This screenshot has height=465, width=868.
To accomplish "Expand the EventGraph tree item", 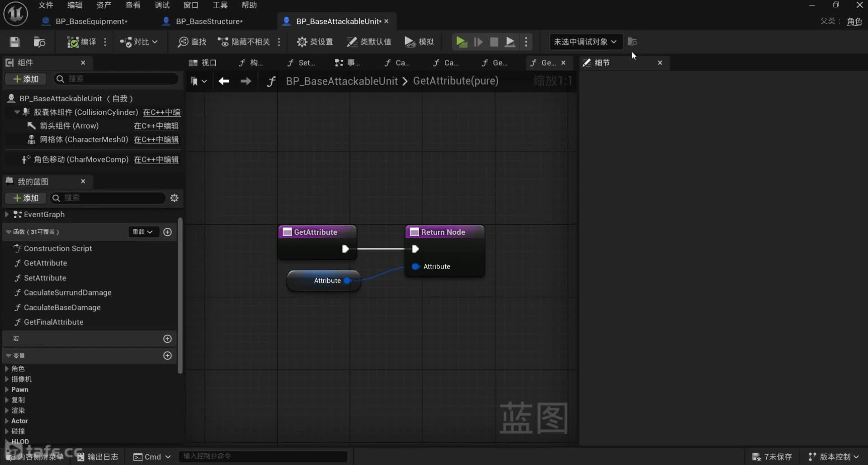I will coord(7,214).
